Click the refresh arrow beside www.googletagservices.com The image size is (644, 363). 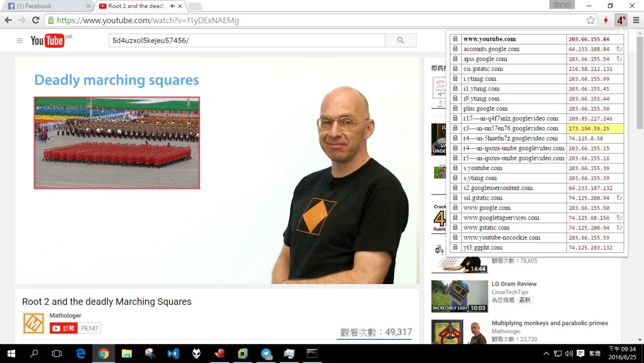pos(619,218)
